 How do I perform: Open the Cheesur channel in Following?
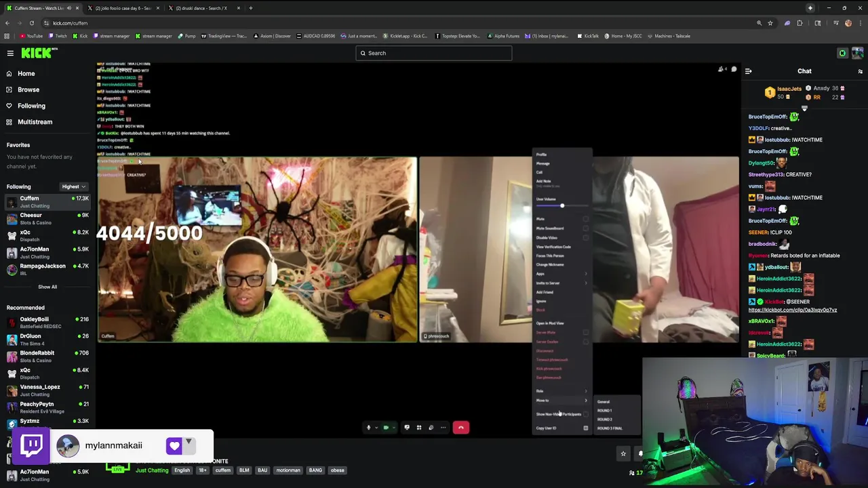coord(47,218)
